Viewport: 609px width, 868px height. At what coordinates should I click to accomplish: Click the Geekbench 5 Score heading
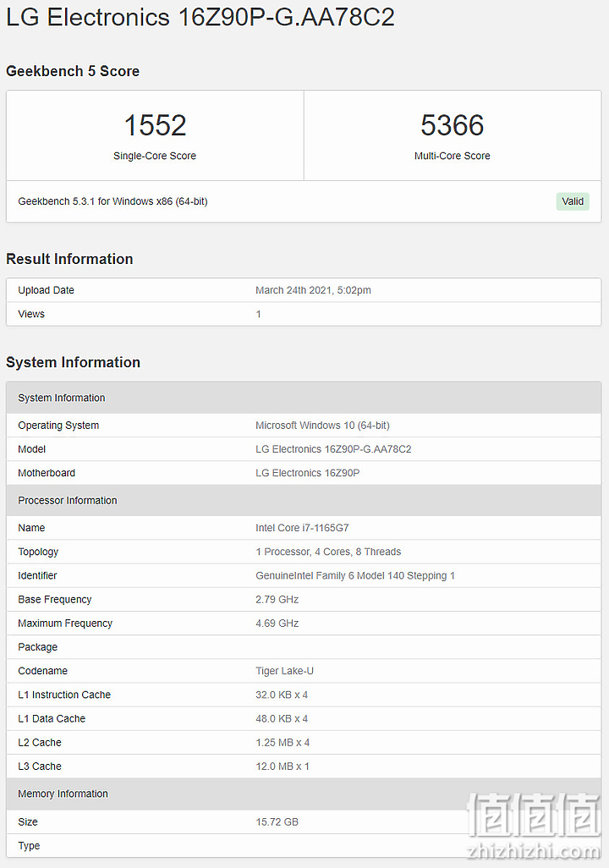[x=73, y=71]
